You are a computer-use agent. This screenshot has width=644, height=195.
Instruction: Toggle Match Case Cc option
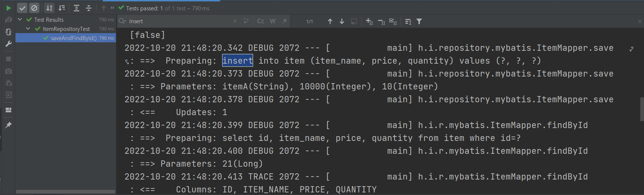pos(261,21)
